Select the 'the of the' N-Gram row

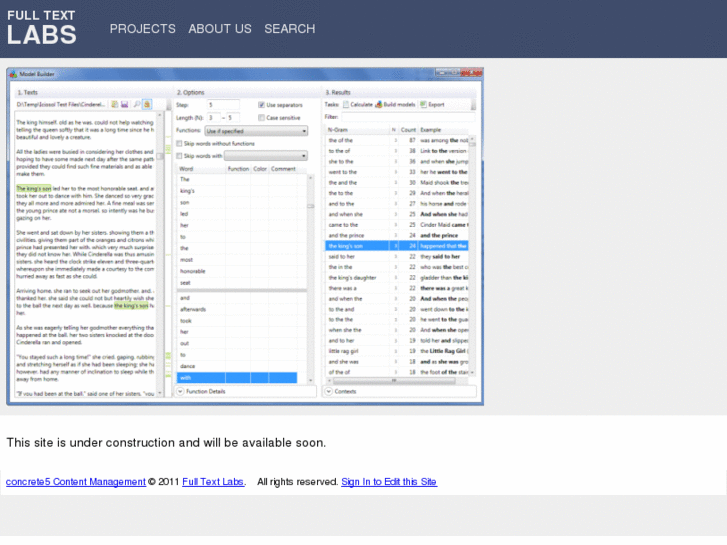click(x=396, y=140)
